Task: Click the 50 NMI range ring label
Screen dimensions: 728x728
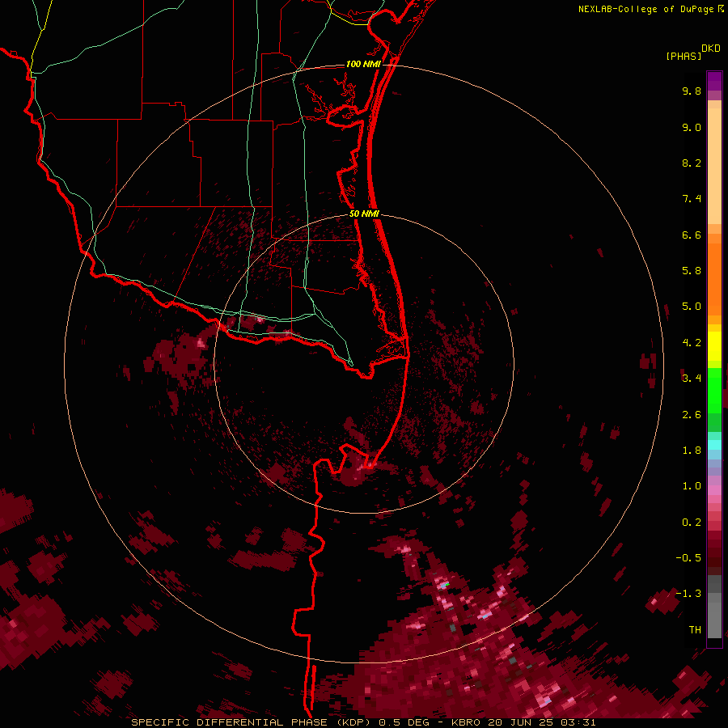Action: tap(364, 214)
